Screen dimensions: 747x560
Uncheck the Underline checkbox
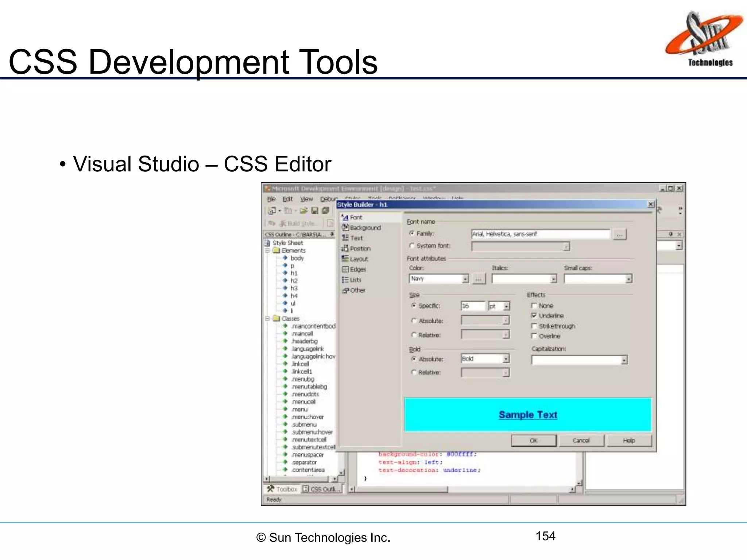[x=534, y=315]
